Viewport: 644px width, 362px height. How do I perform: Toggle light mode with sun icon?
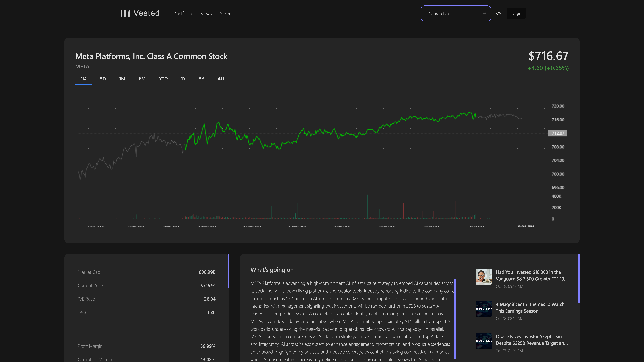[x=499, y=13]
